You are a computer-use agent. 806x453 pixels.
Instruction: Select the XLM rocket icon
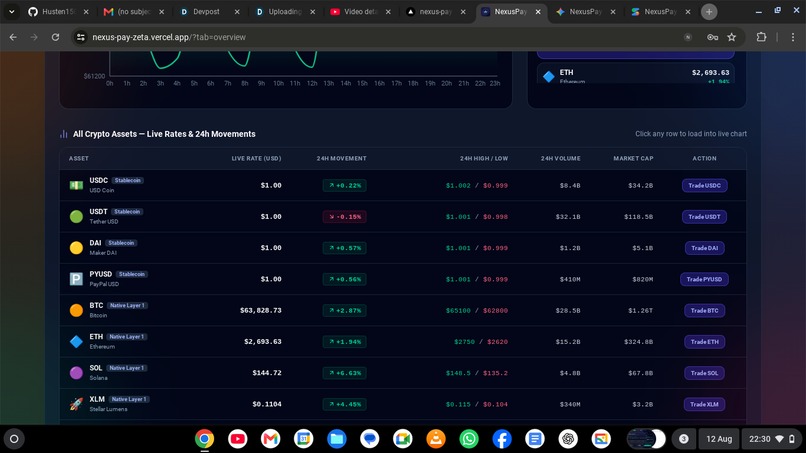click(76, 404)
